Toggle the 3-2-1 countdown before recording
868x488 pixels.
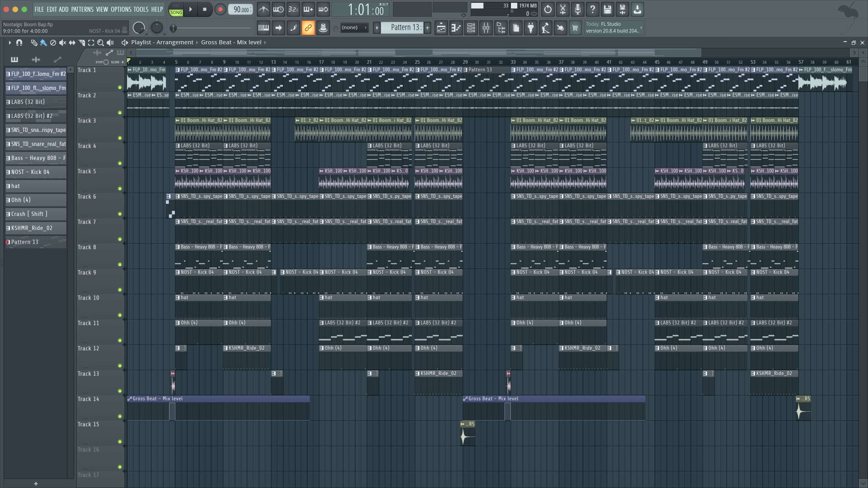click(x=293, y=9)
